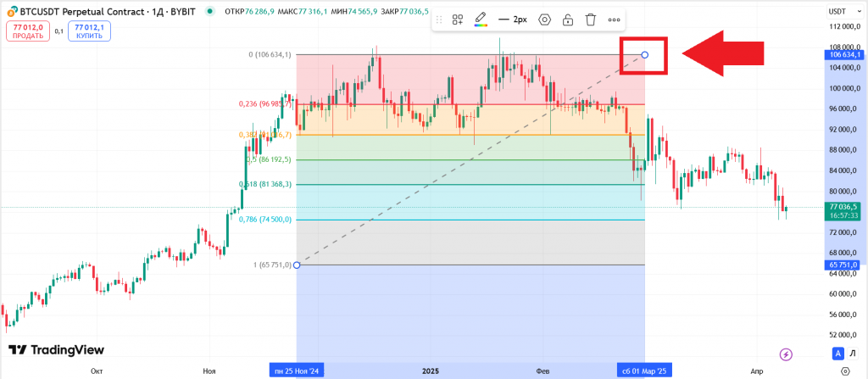Click the 0,786 (74 500,0) level label
Image resolution: width=868 pixels, height=379 pixels.
pyautogui.click(x=265, y=220)
